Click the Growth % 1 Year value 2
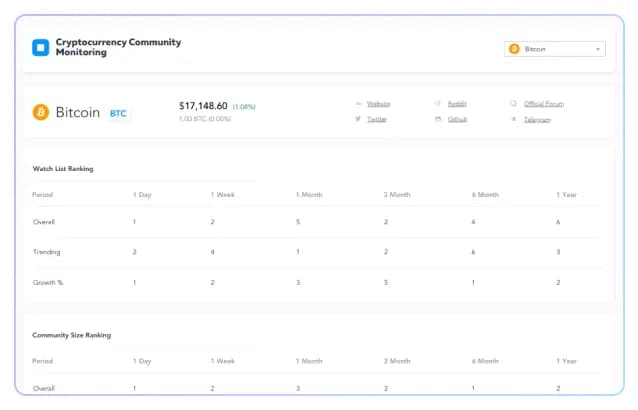The image size is (638, 410). tap(558, 283)
